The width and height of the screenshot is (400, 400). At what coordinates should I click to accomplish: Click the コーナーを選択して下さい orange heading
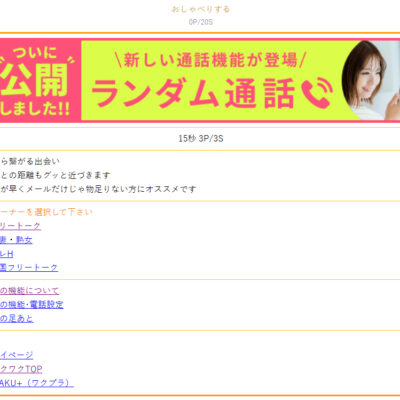[x=46, y=212]
